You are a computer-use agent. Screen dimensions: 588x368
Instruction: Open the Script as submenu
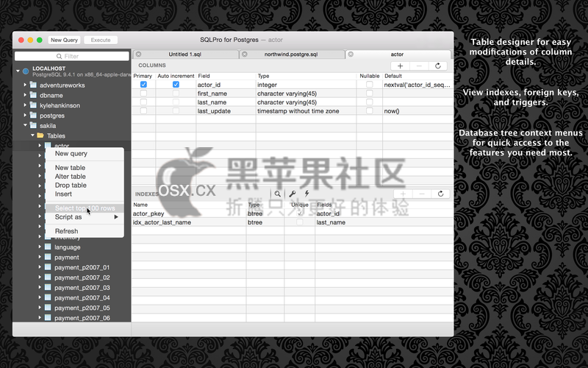(85, 217)
